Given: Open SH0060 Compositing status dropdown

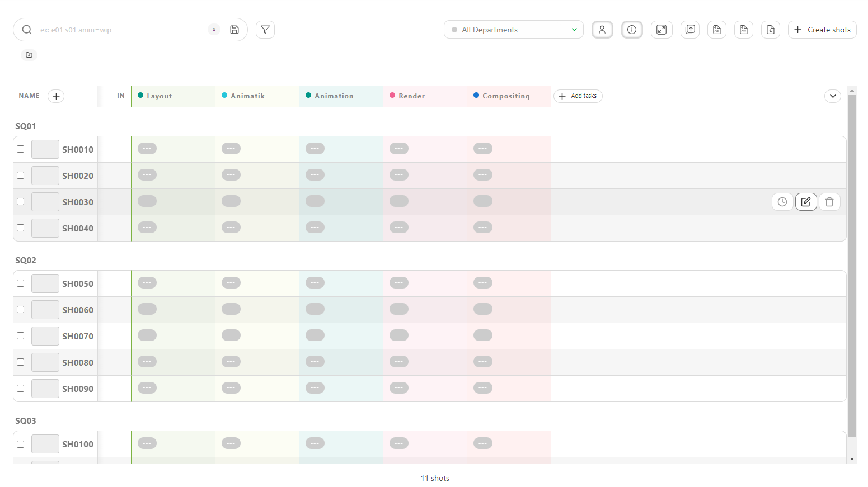Looking at the screenshot, I should (483, 309).
